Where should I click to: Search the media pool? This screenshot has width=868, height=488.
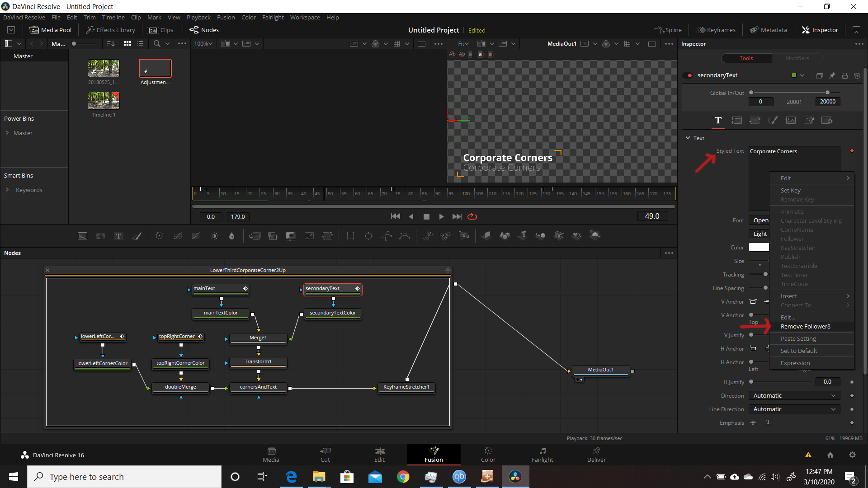(157, 43)
